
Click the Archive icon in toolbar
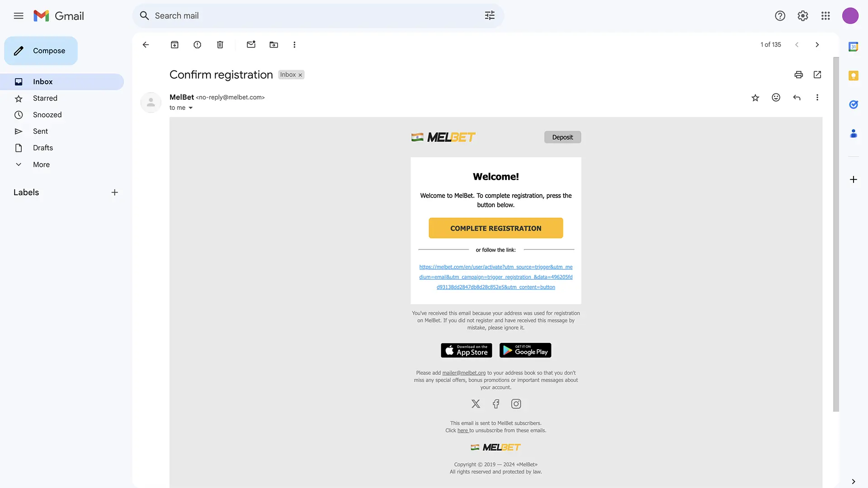click(x=174, y=44)
